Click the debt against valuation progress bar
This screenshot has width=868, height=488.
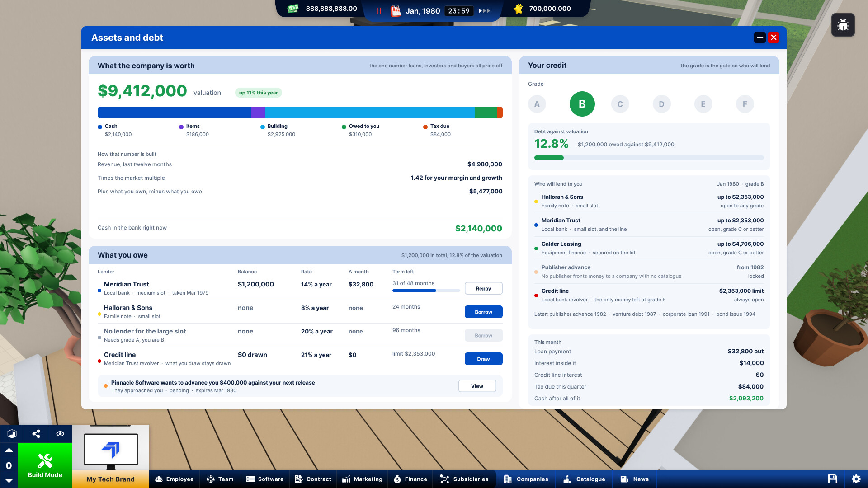pos(649,158)
